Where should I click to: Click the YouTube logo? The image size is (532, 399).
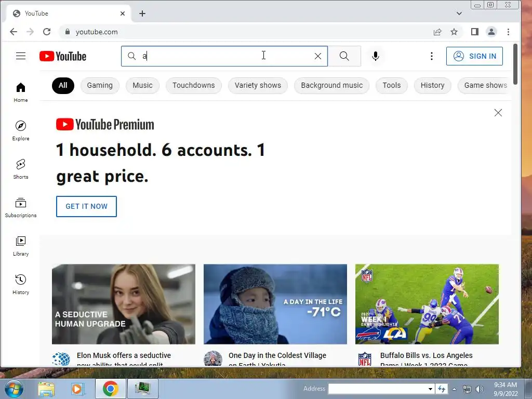[x=63, y=56]
